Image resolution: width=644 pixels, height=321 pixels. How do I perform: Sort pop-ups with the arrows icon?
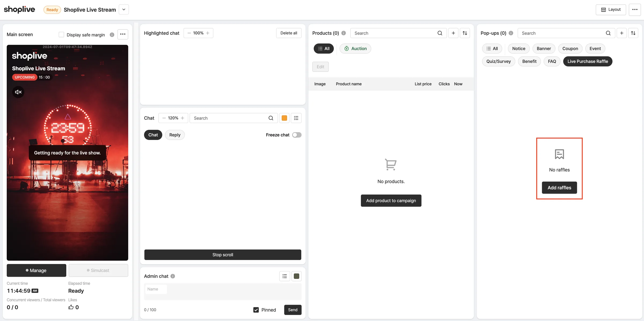coord(633,33)
